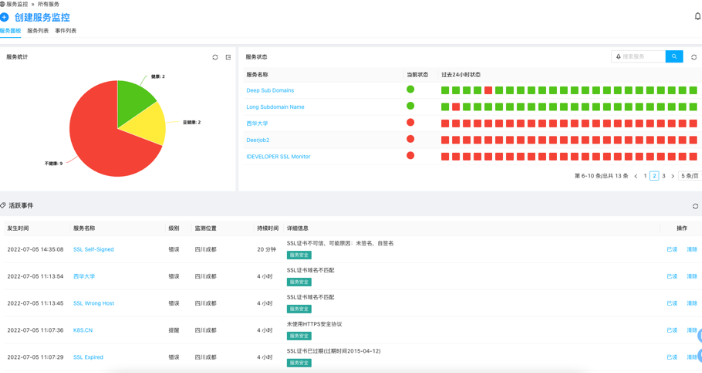Mark the SSL Wrong Host event as read
Image resolution: width=702 pixels, height=373 pixels.
672,304
